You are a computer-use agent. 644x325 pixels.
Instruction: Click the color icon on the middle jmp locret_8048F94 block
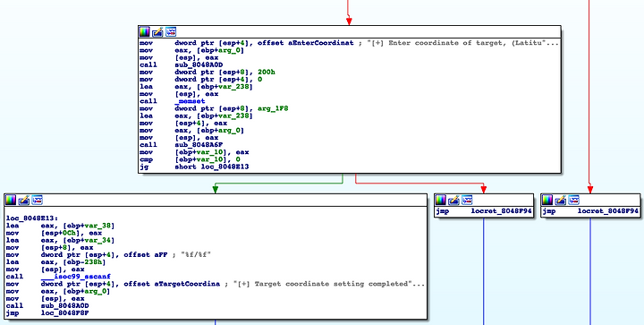[441, 200]
